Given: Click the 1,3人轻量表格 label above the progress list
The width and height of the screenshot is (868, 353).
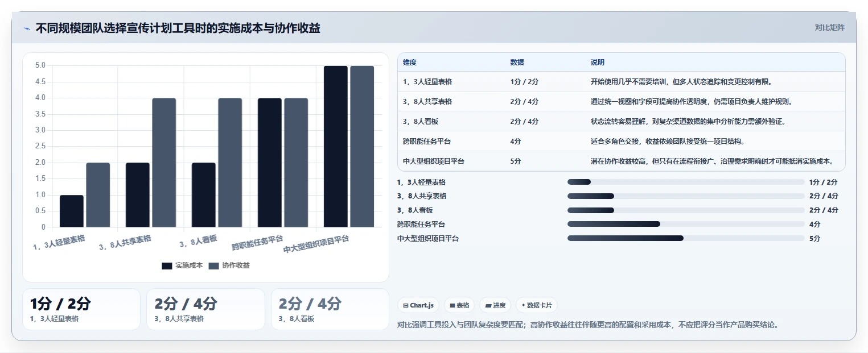Looking at the screenshot, I should (x=421, y=182).
